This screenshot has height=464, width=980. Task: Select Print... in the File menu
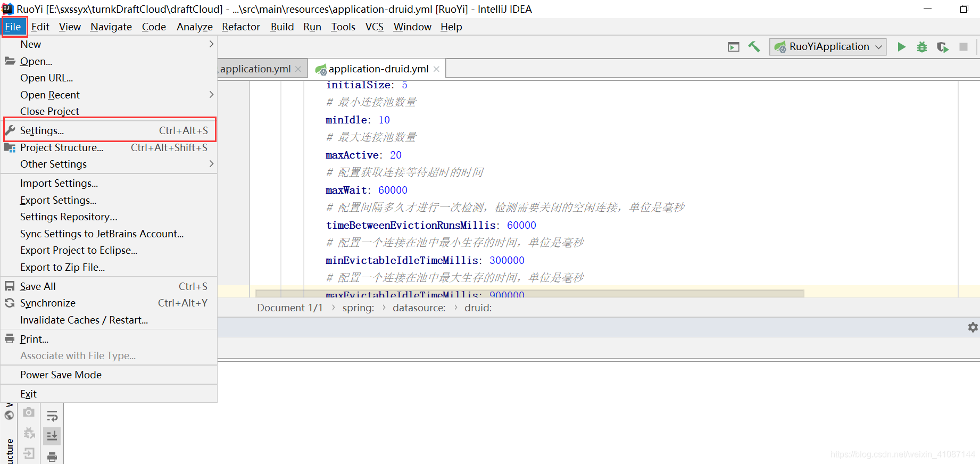pos(109,339)
